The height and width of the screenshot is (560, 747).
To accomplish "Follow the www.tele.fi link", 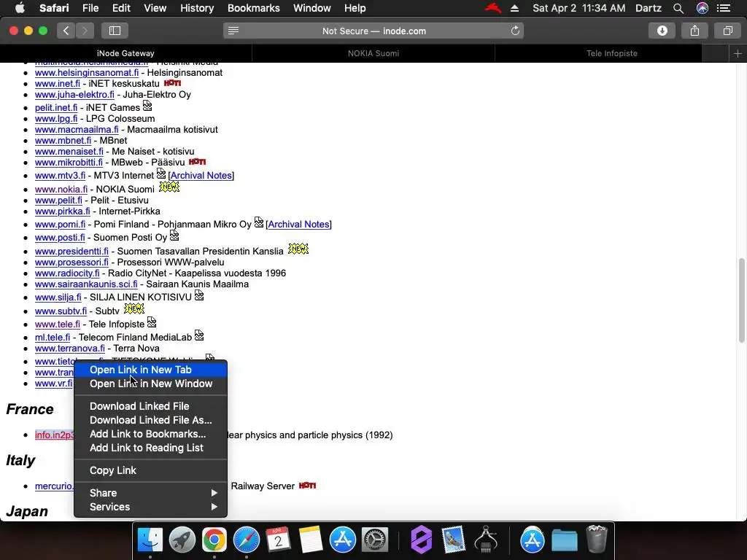I will (x=57, y=324).
